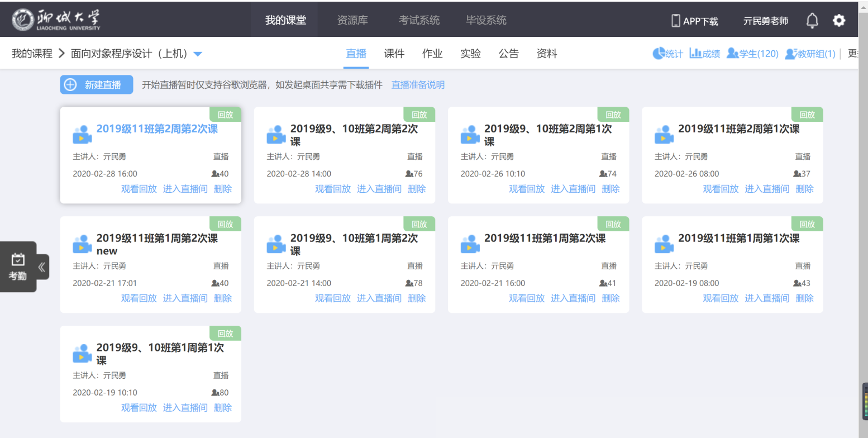Open 成绩 bar chart icon
This screenshot has height=438, width=868.
pyautogui.click(x=695, y=54)
